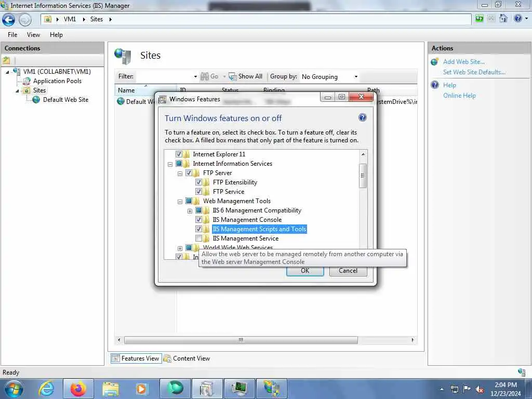This screenshot has width=532, height=399.
Task: Click the Application Pools icon in the tree
Action: (26, 81)
